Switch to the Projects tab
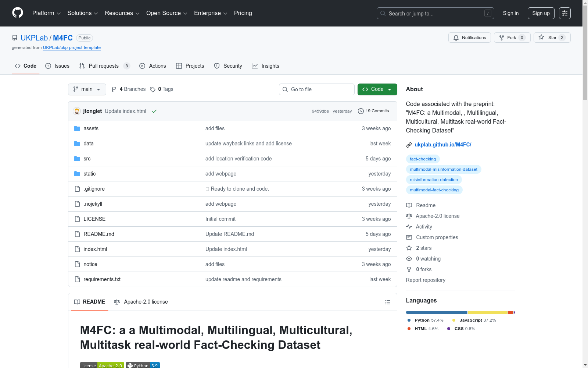This screenshot has height=368, width=588. pos(190,66)
